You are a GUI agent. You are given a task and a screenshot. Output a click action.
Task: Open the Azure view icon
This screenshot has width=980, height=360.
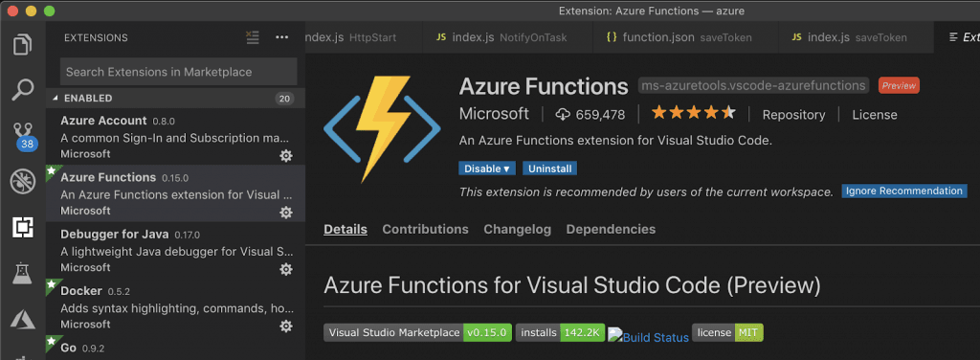(x=23, y=320)
